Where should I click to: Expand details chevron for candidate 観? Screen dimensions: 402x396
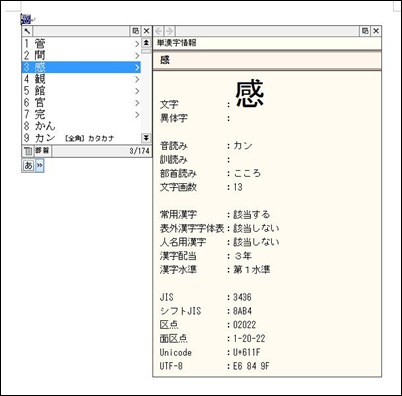137,79
